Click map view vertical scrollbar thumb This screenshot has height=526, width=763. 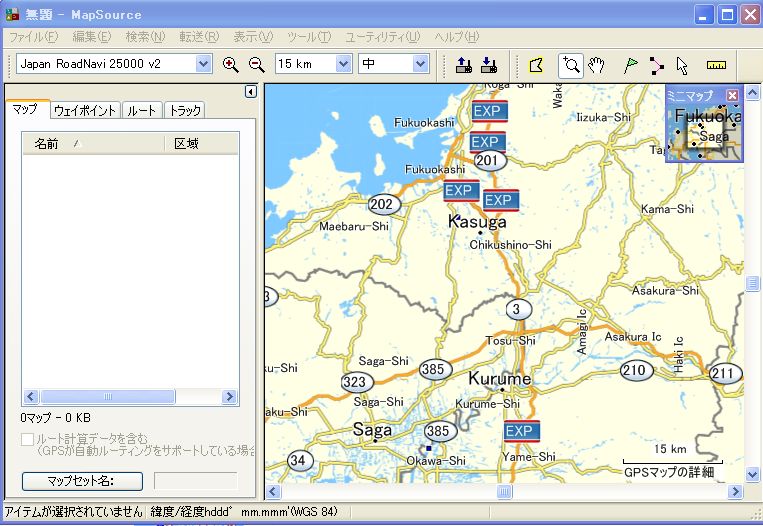(752, 283)
